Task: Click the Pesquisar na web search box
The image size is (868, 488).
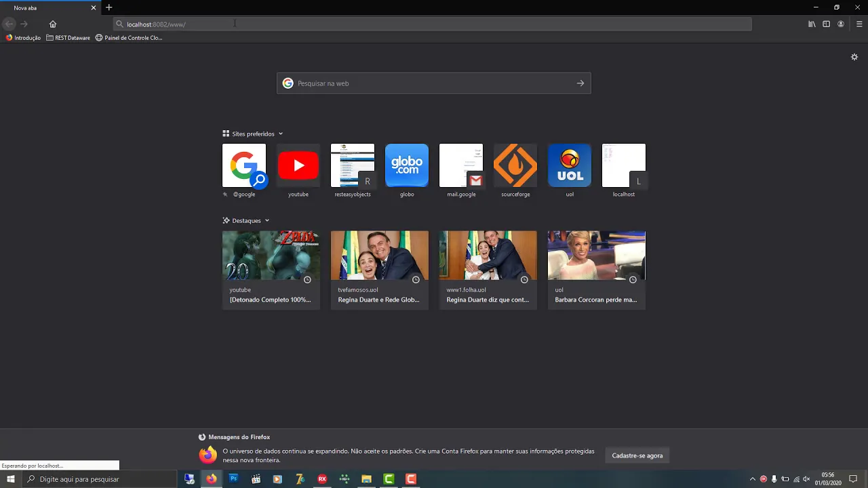Action: (434, 83)
